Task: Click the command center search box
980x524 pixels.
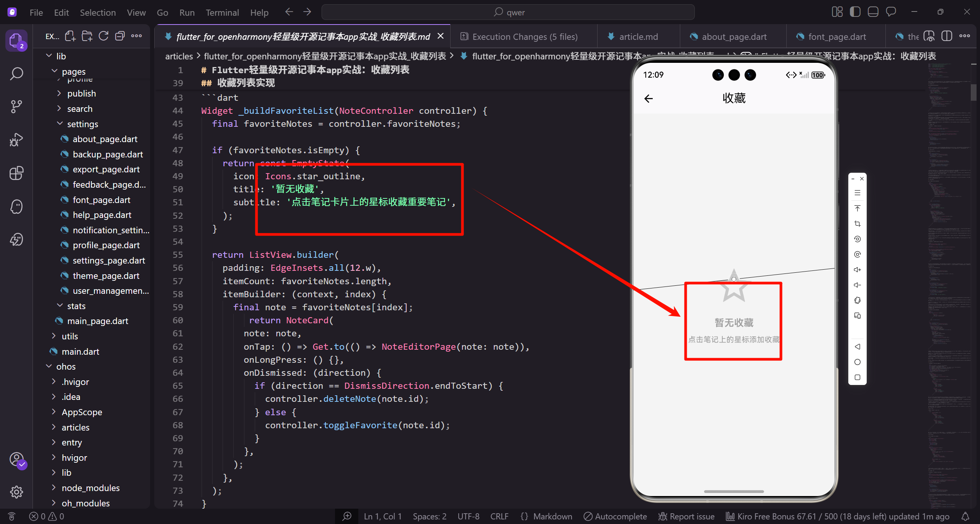Action: (508, 12)
